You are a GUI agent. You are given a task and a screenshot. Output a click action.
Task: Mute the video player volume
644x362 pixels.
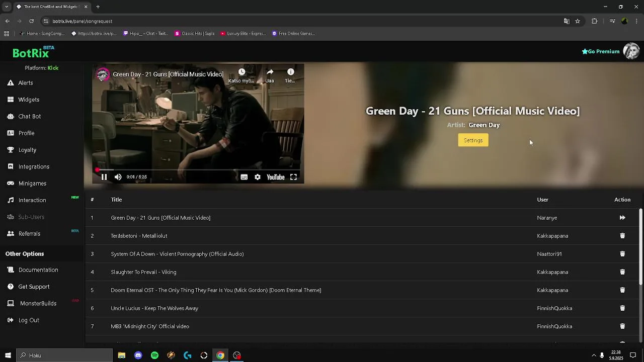[118, 177]
